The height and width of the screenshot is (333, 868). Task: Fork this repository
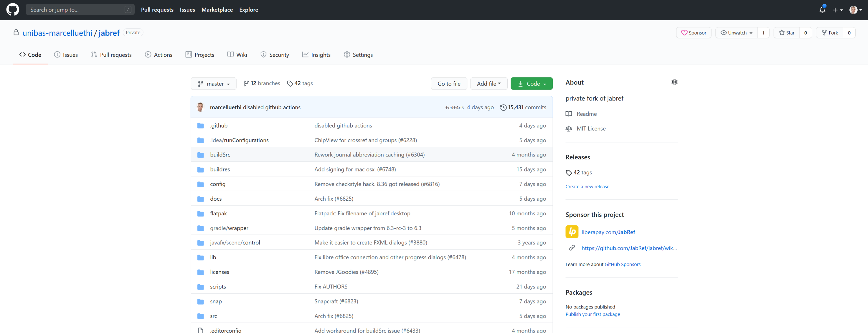pyautogui.click(x=830, y=33)
